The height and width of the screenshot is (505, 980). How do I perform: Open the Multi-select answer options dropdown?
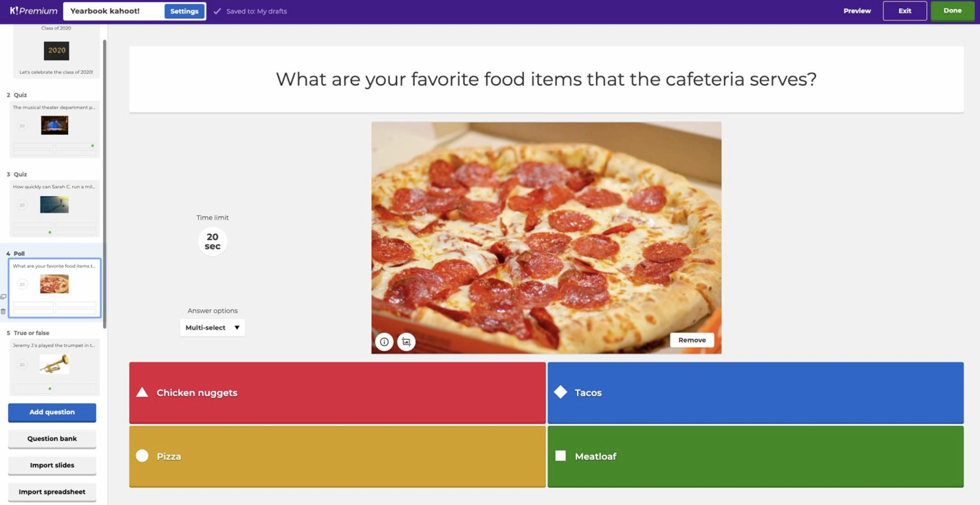[213, 327]
